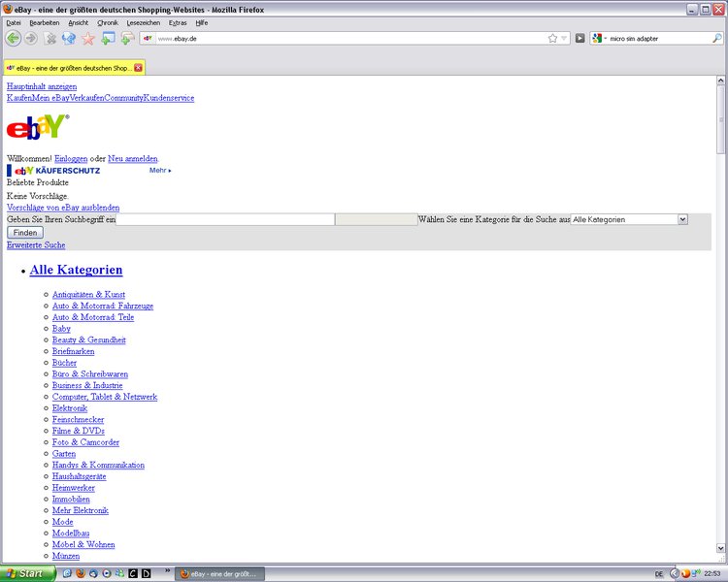Close the eBay tab with the red X
The width and height of the screenshot is (728, 582).
pos(138,68)
